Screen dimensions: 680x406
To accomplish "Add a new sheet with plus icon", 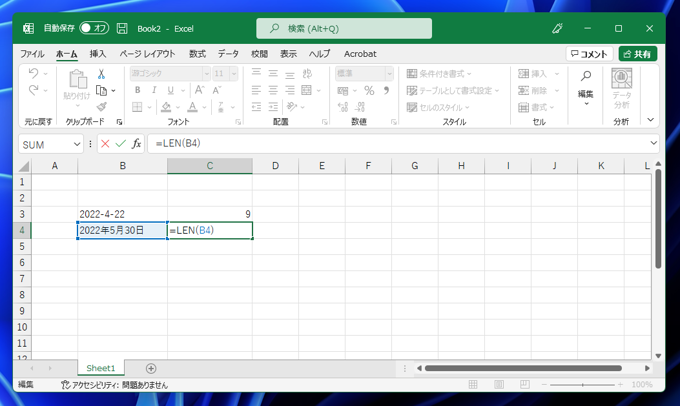I will point(151,368).
